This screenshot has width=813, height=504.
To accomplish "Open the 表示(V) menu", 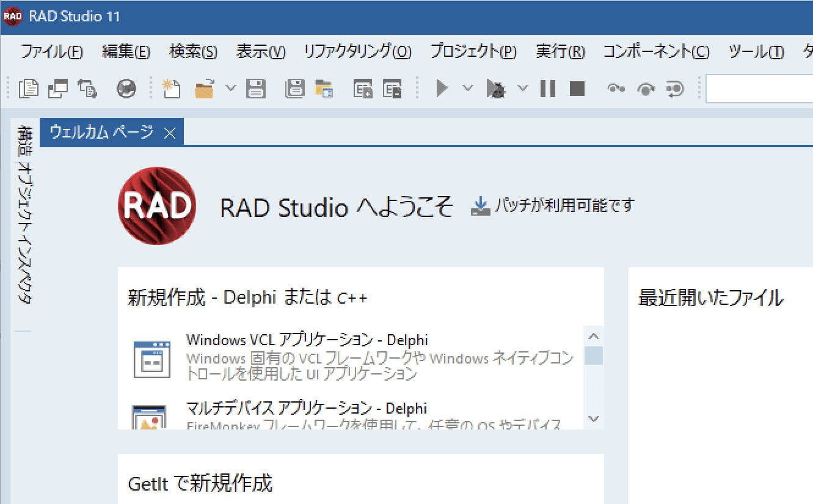I will (x=261, y=52).
